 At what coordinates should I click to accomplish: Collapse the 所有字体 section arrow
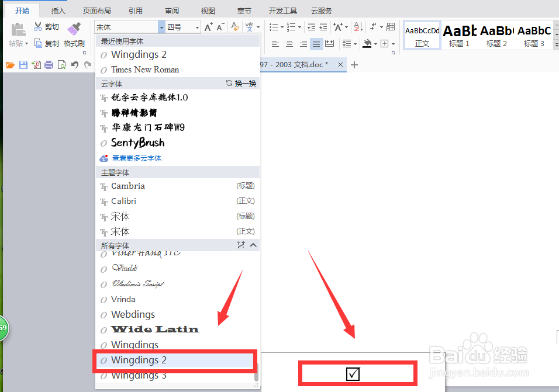pos(253,245)
